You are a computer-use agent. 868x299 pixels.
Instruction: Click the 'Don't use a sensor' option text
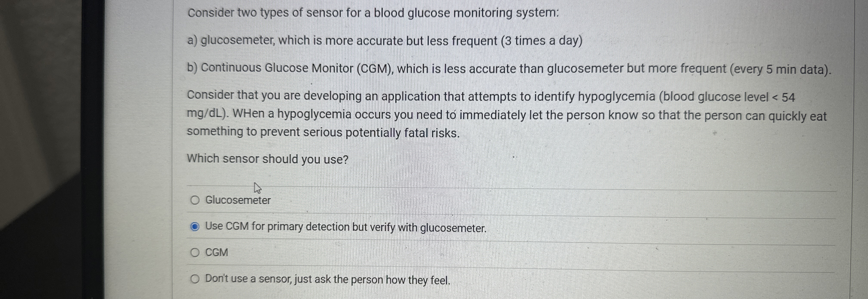point(327,279)
